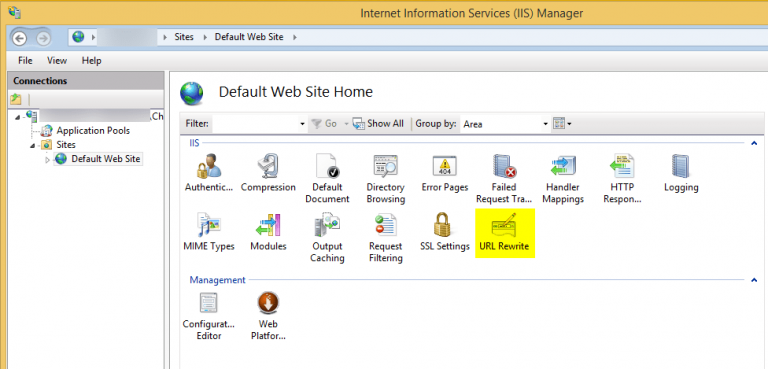Screen dimensions: 768x369
Task: Open the Help menu
Action: pyautogui.click(x=91, y=61)
